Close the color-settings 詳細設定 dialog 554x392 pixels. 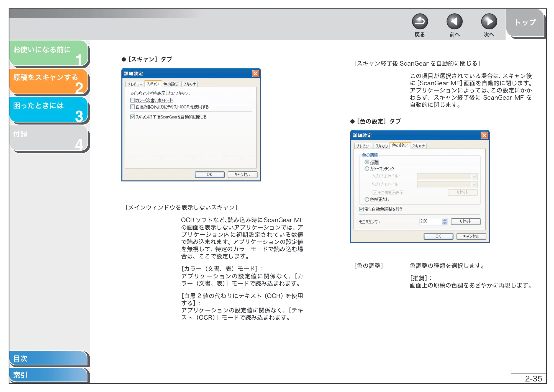[484, 135]
